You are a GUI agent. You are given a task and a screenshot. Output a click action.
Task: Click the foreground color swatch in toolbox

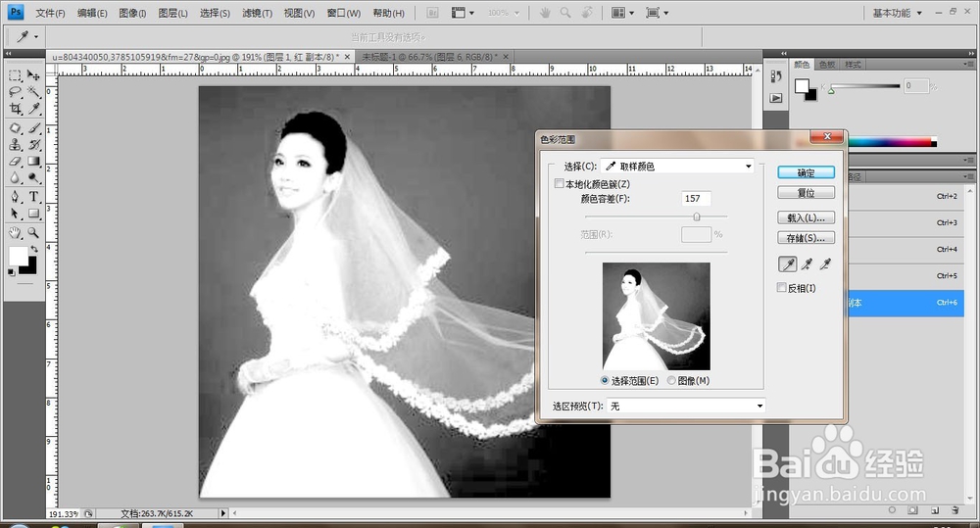click(x=18, y=256)
